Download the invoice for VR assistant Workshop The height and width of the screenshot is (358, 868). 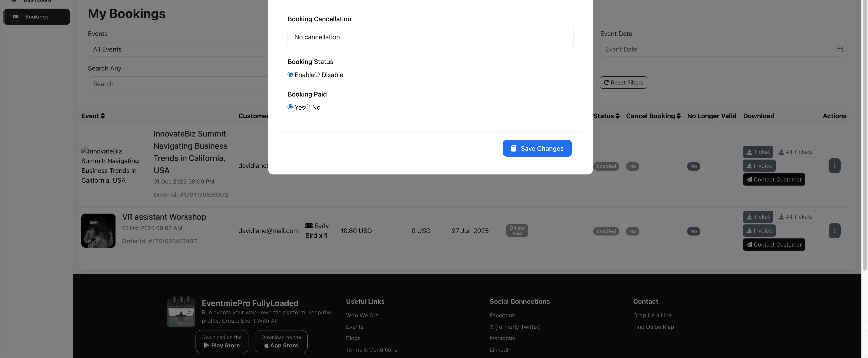click(759, 230)
